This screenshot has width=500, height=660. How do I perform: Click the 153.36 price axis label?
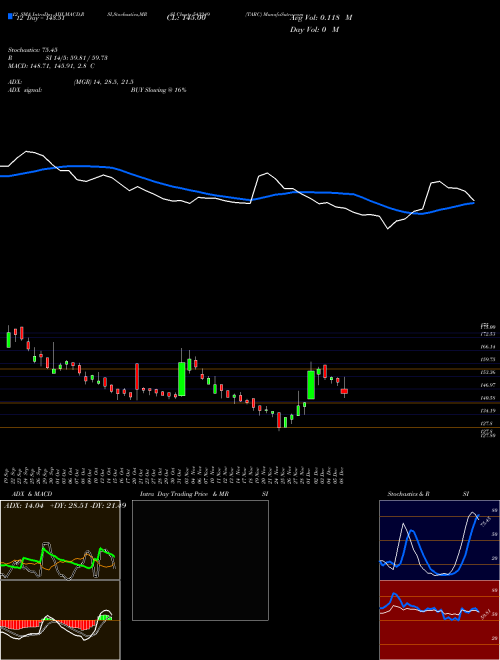point(488,373)
